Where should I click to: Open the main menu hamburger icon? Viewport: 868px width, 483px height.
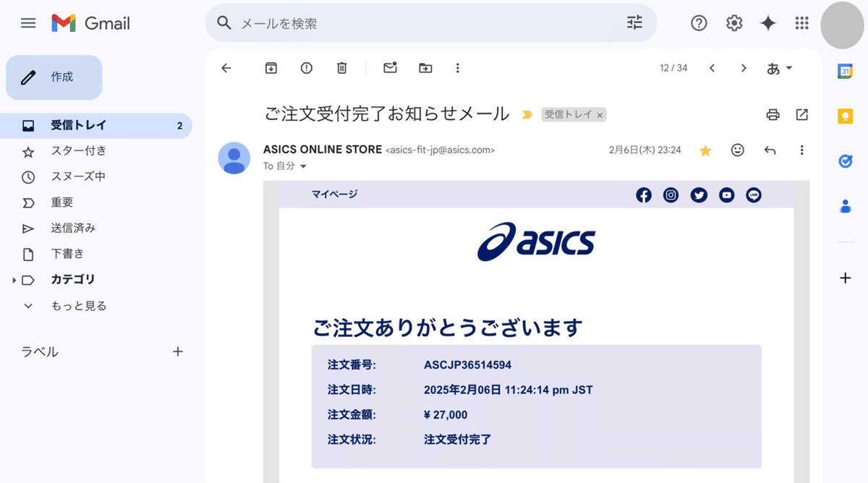[28, 23]
